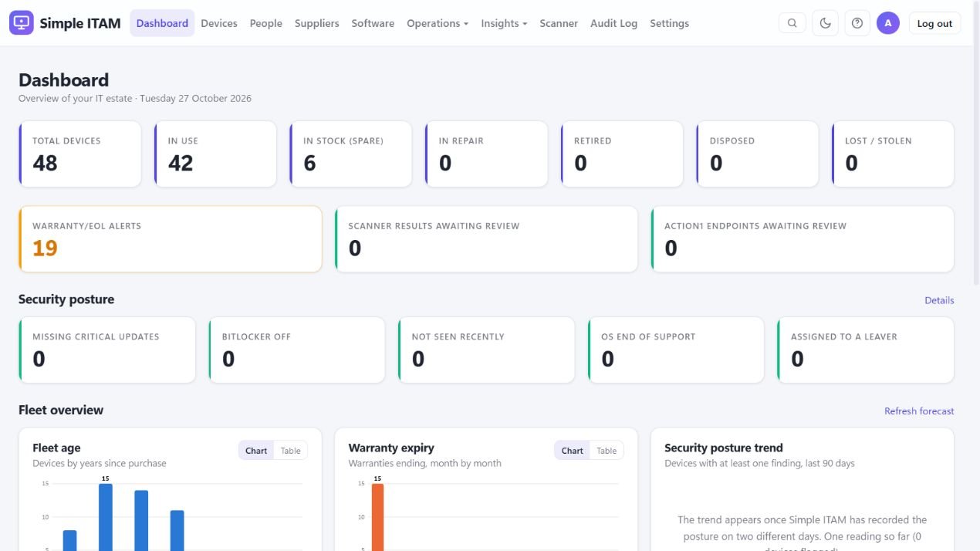Click the Dashboard page heading
980x551 pixels.
(64, 80)
